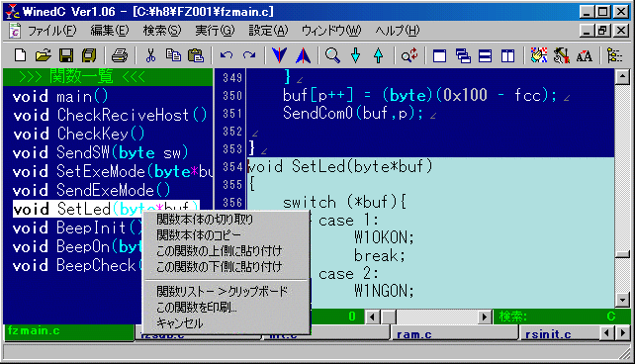Click the document icon left of ファイル menu
This screenshot has width=635, height=364.
(x=15, y=32)
